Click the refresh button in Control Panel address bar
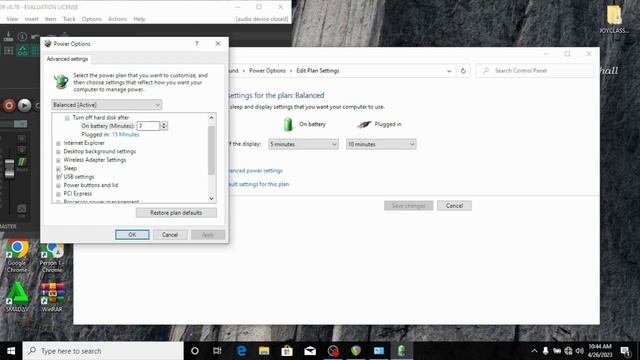 463,71
